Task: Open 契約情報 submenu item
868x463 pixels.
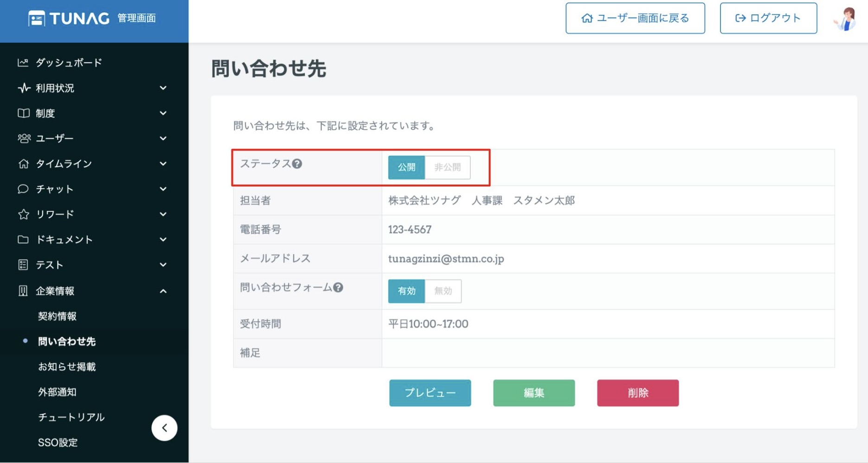Action: coord(57,316)
